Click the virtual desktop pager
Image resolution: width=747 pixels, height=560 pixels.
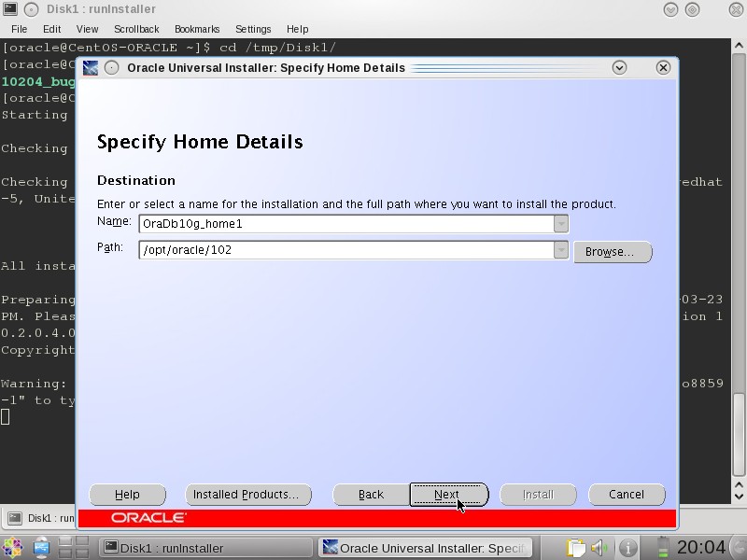pos(74,548)
